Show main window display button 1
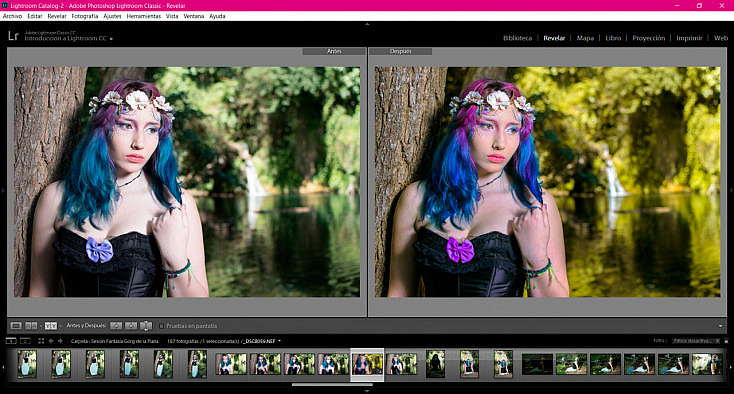The image size is (734, 394). [11, 341]
